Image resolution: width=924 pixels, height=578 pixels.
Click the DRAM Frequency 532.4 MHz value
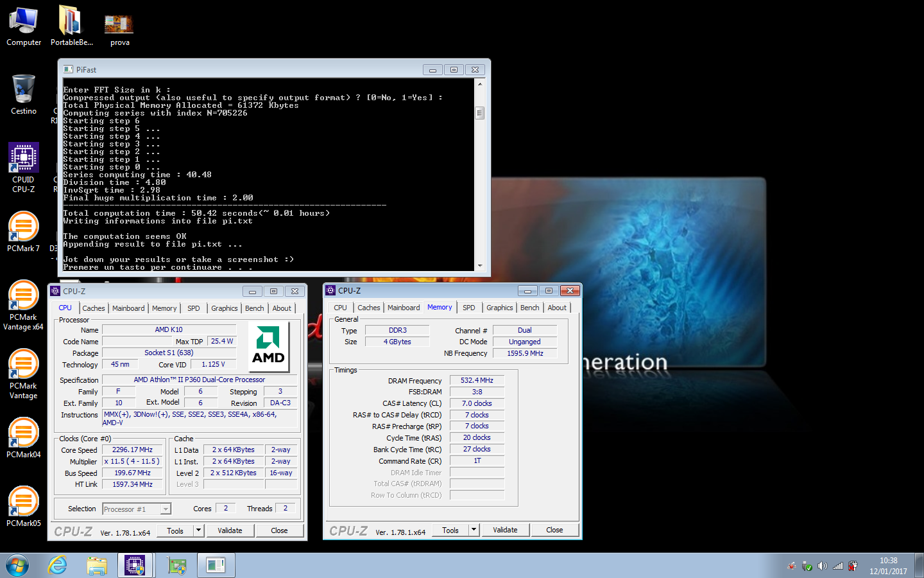[477, 380]
